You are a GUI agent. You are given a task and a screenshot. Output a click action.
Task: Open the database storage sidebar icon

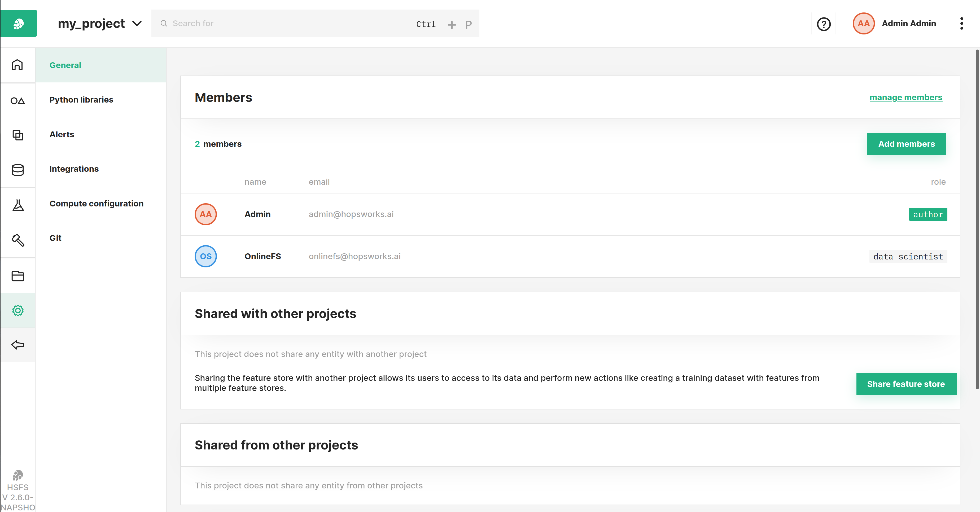(x=17, y=170)
